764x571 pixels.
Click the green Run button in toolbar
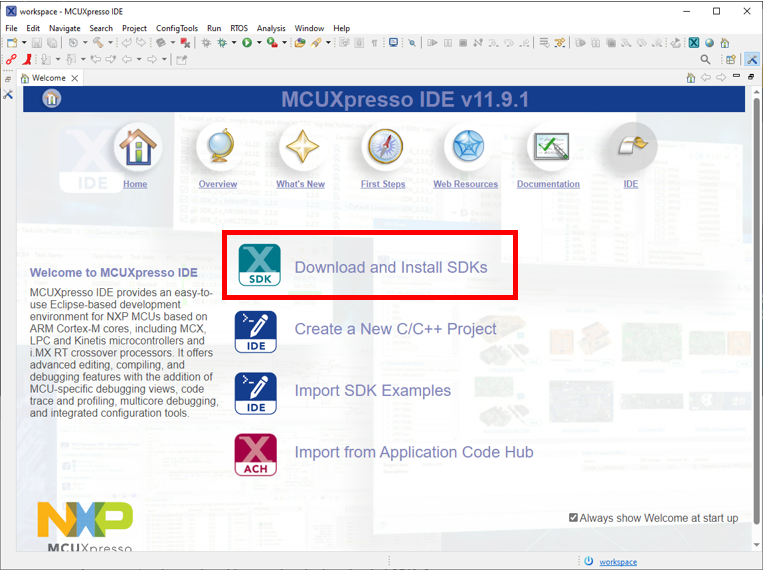pyautogui.click(x=246, y=43)
